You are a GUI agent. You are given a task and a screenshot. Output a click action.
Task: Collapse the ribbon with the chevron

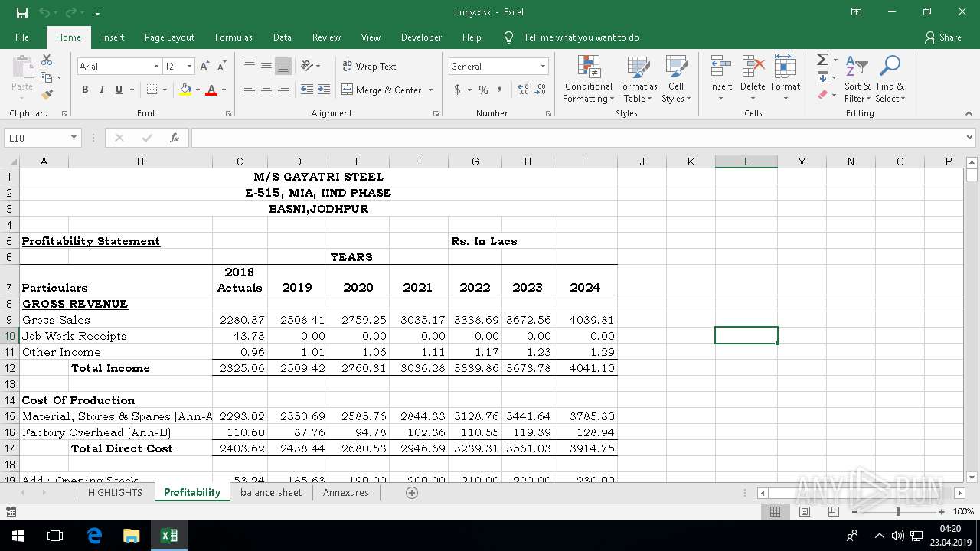click(x=969, y=113)
